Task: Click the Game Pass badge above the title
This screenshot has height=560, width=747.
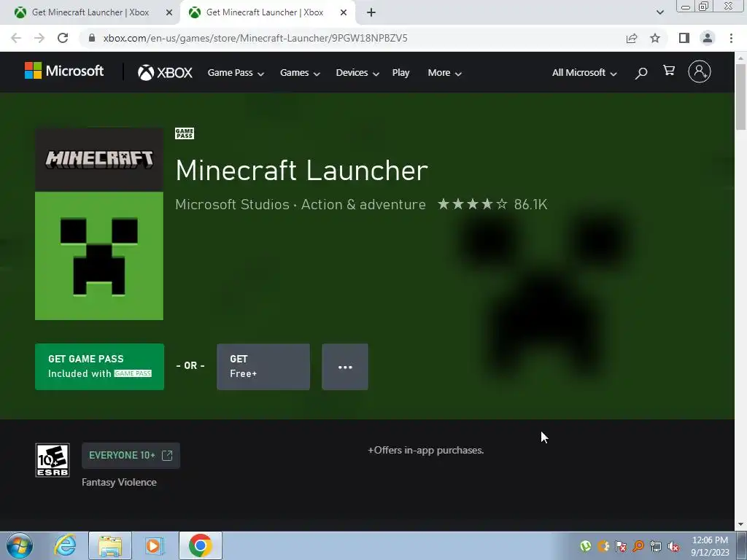Action: click(185, 133)
